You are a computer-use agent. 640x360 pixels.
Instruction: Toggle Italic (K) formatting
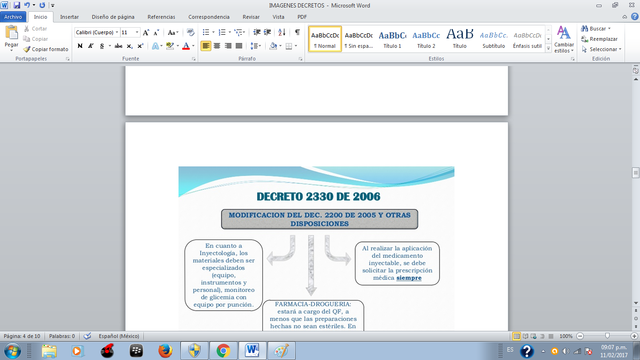[91, 46]
